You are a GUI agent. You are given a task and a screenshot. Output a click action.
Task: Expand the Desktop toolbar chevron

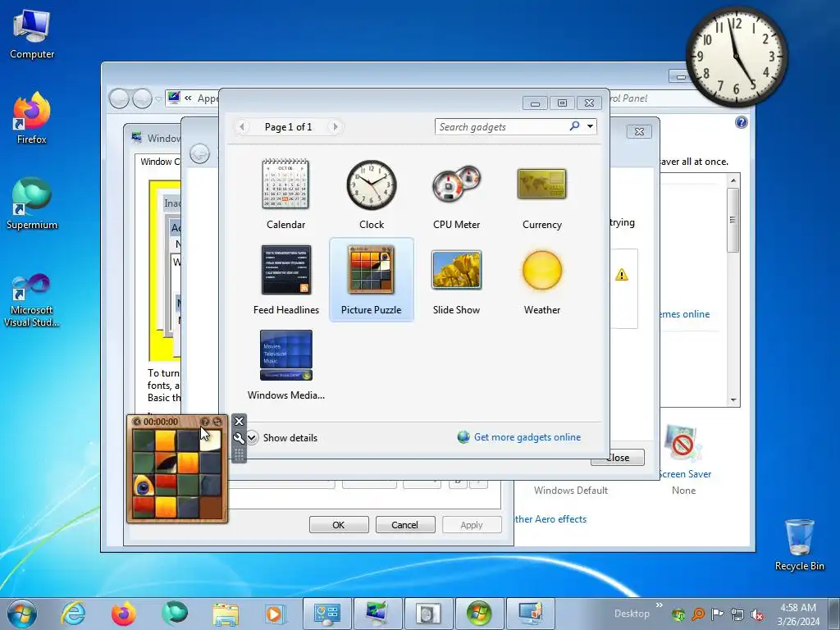point(660,605)
